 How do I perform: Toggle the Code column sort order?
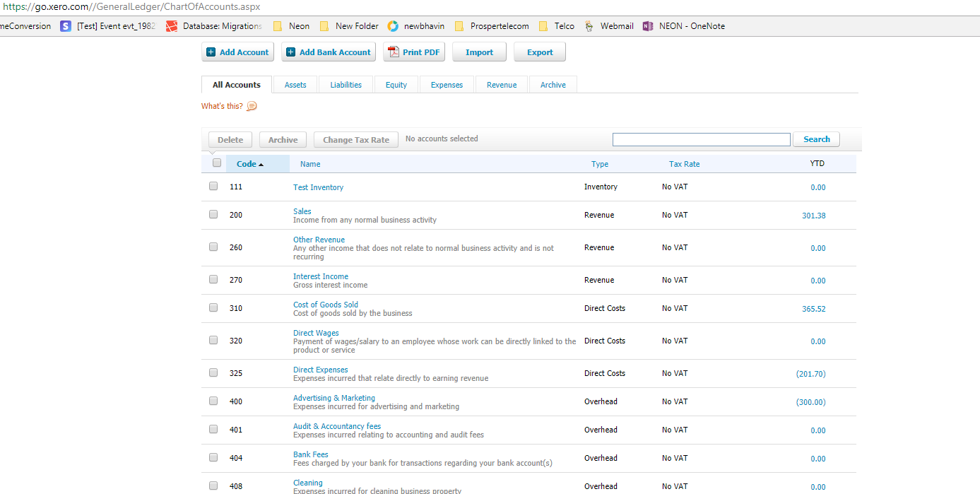pos(247,163)
